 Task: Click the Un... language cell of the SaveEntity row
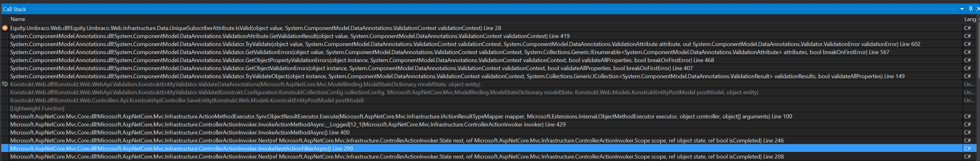tap(970, 100)
